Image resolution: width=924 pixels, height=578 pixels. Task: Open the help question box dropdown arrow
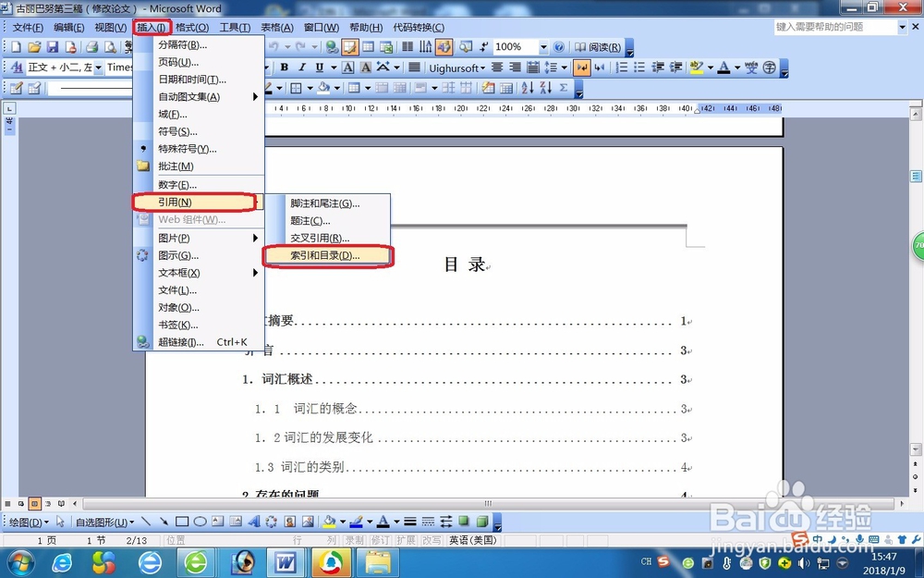coord(902,27)
